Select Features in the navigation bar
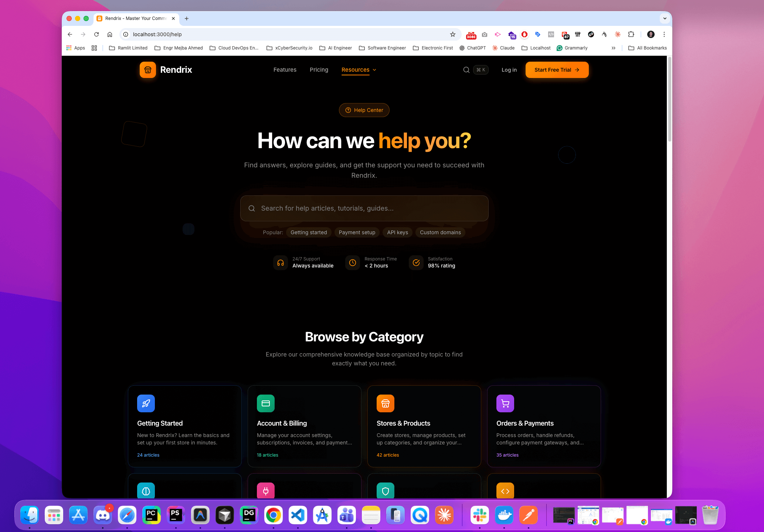This screenshot has width=764, height=532. pyautogui.click(x=285, y=70)
